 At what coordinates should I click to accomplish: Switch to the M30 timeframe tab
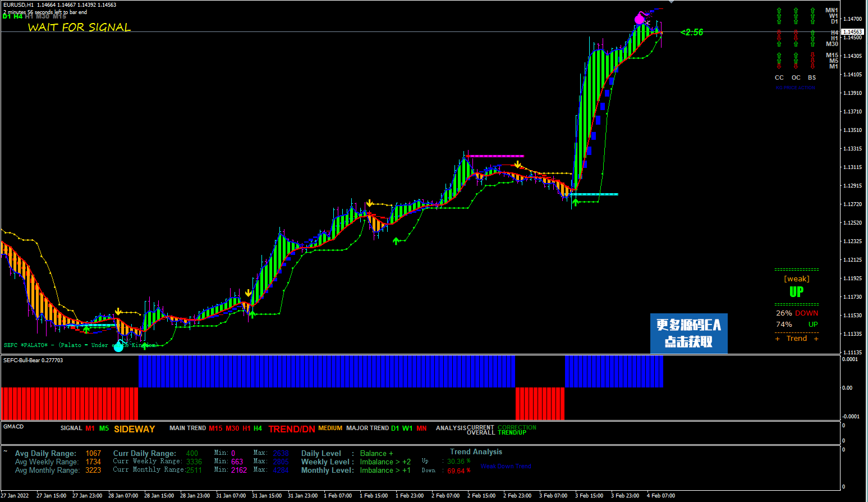(x=42, y=17)
